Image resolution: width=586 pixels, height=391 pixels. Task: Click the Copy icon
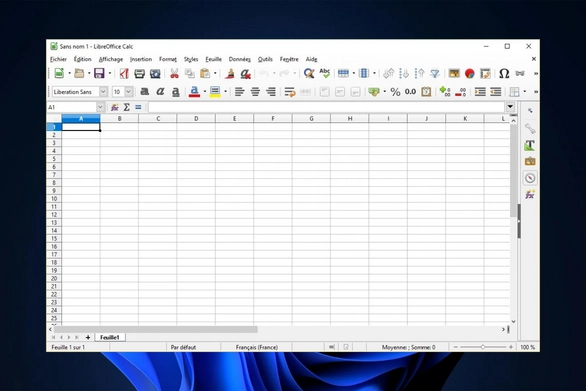point(190,73)
